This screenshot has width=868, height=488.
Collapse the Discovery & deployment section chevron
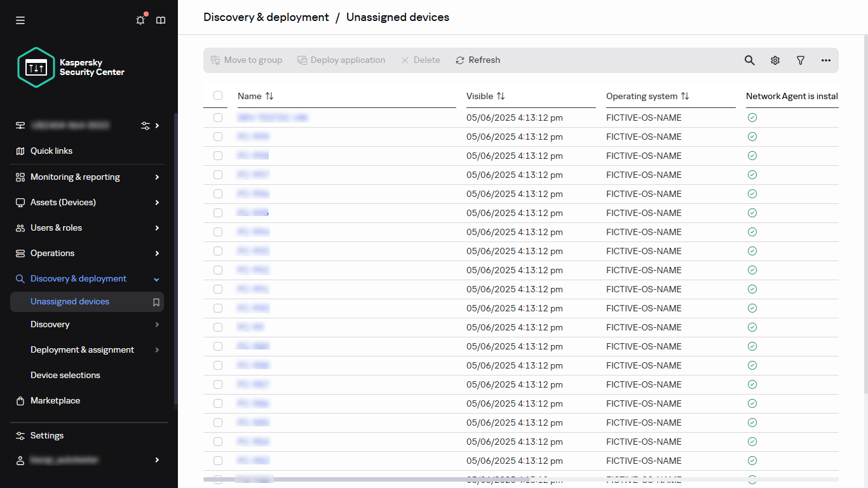156,278
